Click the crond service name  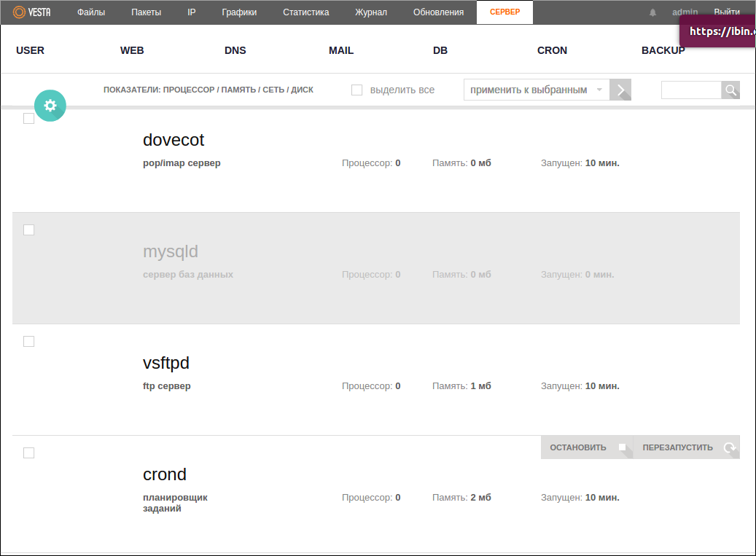click(165, 474)
